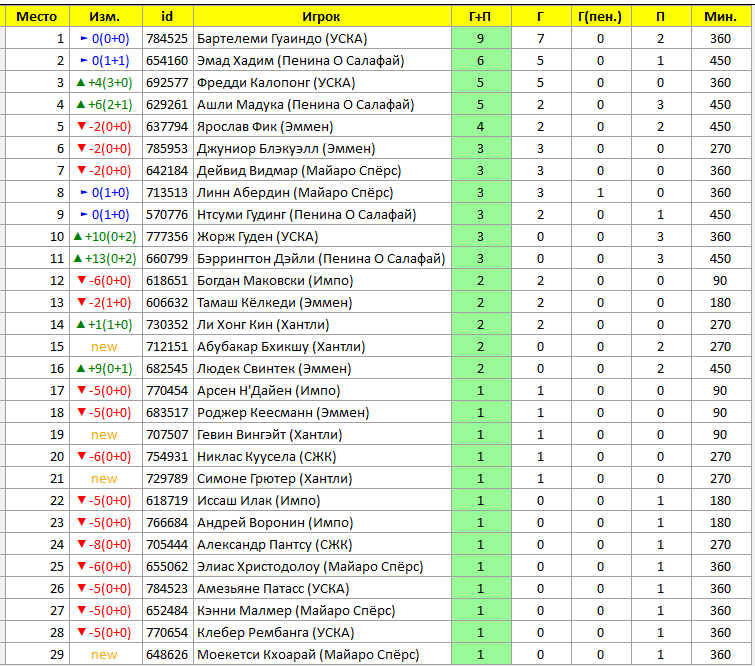The width and height of the screenshot is (755, 666).
Task: Click player Элиас Христодолоу (Майаро Спёрс)
Action: point(310,566)
